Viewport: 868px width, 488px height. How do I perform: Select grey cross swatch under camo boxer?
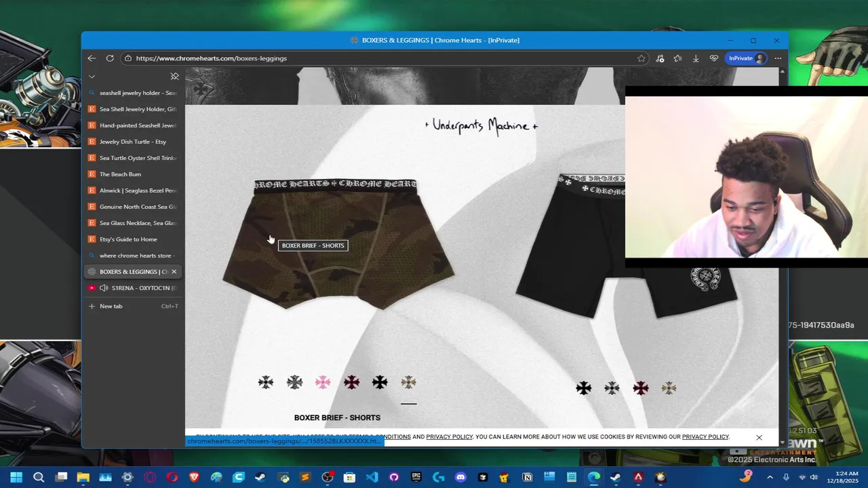click(294, 382)
